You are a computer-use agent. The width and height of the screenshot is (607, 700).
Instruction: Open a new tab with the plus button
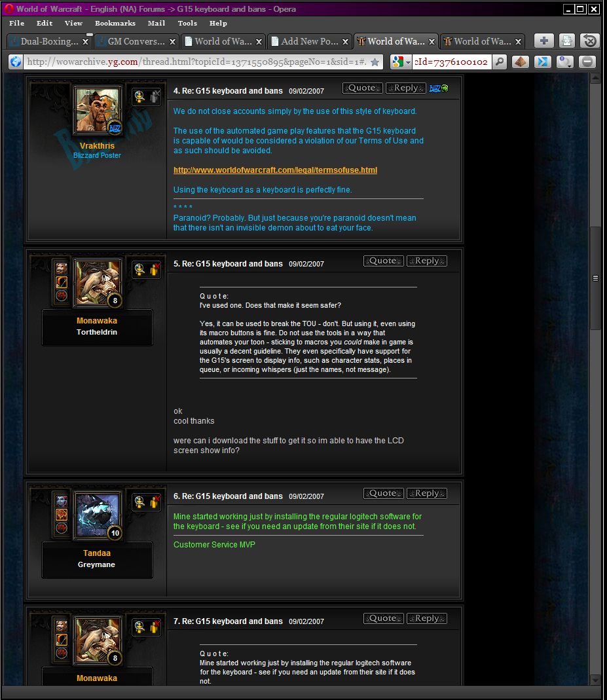tap(543, 41)
